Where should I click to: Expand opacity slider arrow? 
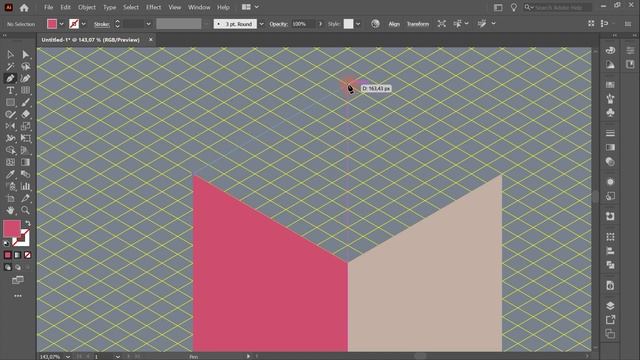(320, 24)
